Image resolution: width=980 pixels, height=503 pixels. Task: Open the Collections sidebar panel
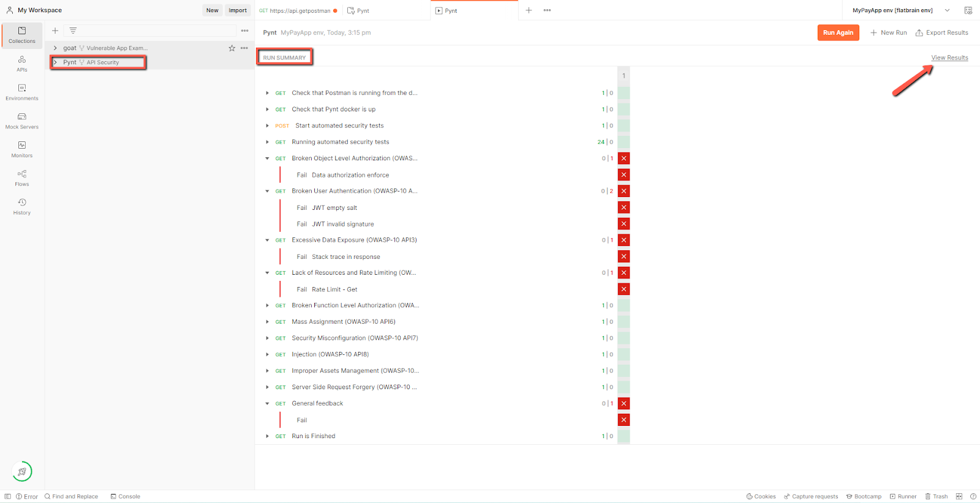[x=22, y=35]
